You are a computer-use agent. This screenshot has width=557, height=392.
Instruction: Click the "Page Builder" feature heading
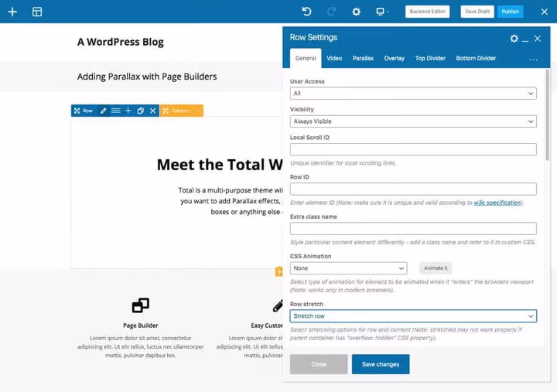[x=141, y=326]
